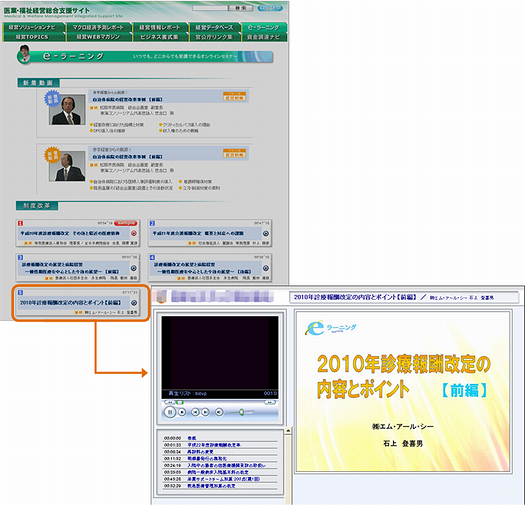Click the e-ラーニング logo on the slide
Viewport: 525px width, 505px height.
coord(330,328)
